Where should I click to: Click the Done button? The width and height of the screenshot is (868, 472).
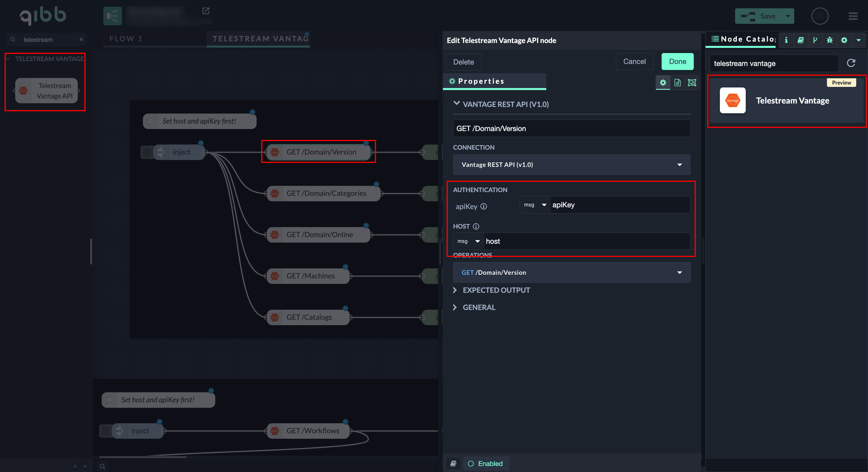tap(677, 62)
